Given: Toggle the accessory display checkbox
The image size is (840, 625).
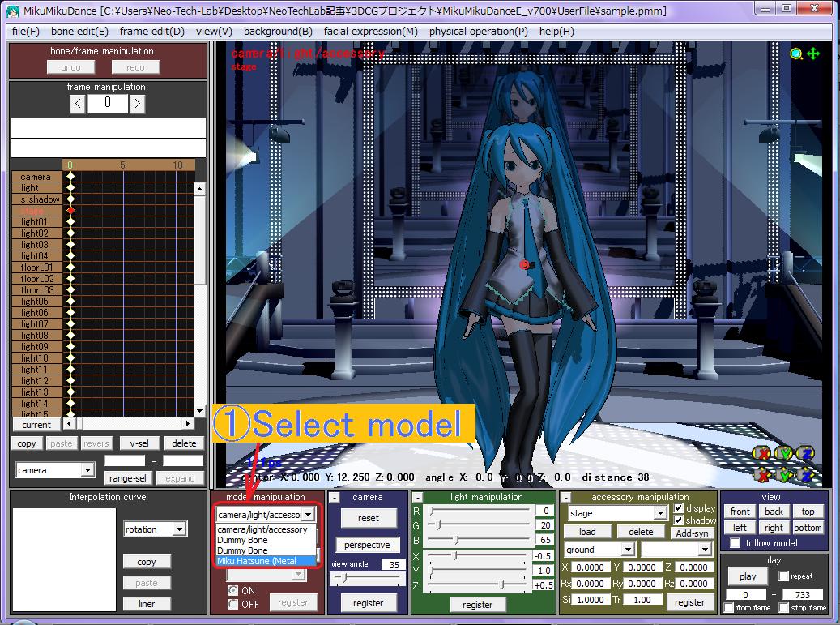Looking at the screenshot, I should click(x=679, y=507).
